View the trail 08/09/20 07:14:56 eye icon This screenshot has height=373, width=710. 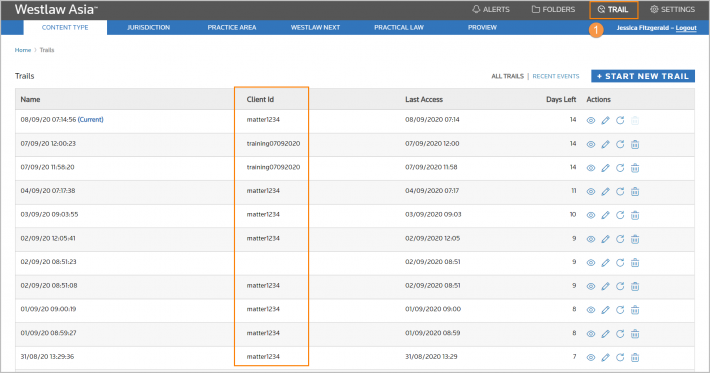click(x=591, y=120)
